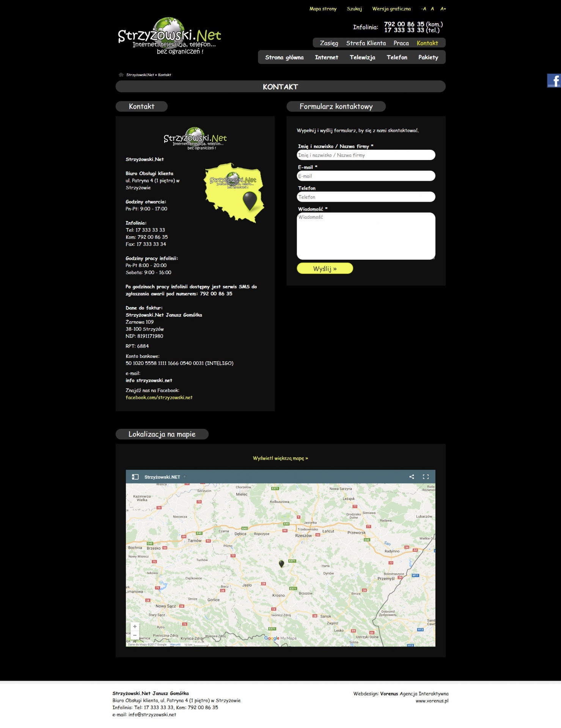
Task: Click into the Wiadomość text area
Action: click(366, 236)
